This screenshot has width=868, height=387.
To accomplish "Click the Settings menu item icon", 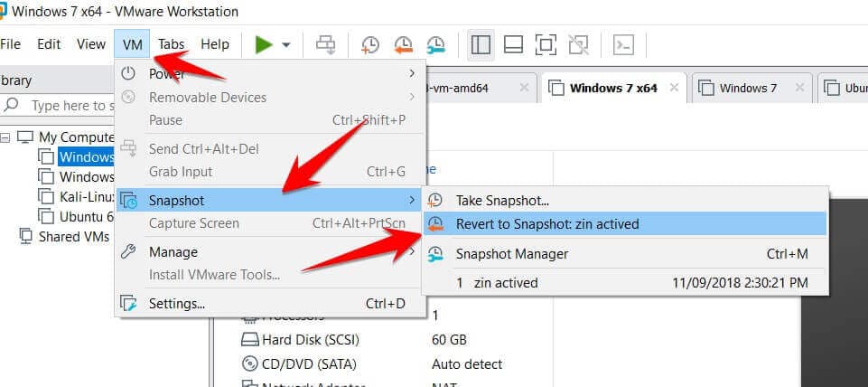I will click(128, 304).
